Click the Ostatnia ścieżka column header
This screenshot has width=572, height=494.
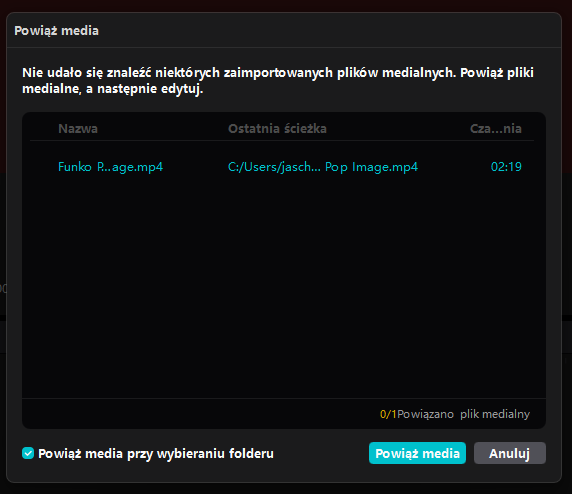pos(277,128)
